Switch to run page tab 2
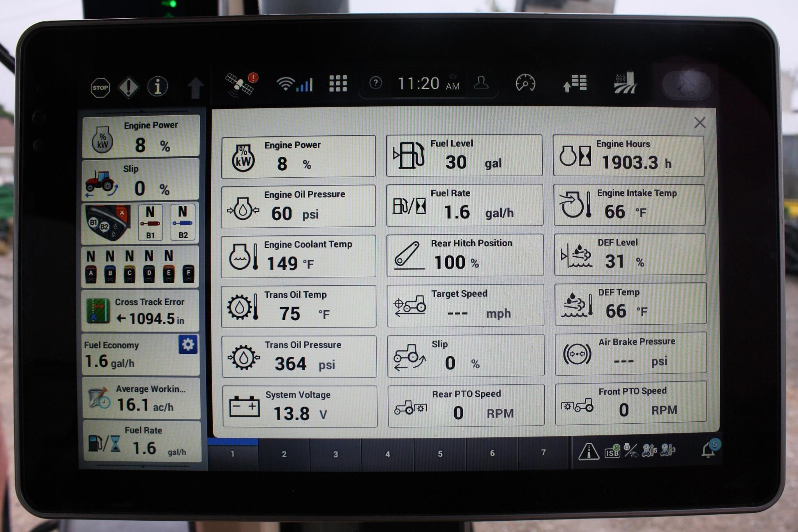Screen dimensions: 798x532 [x=284, y=454]
